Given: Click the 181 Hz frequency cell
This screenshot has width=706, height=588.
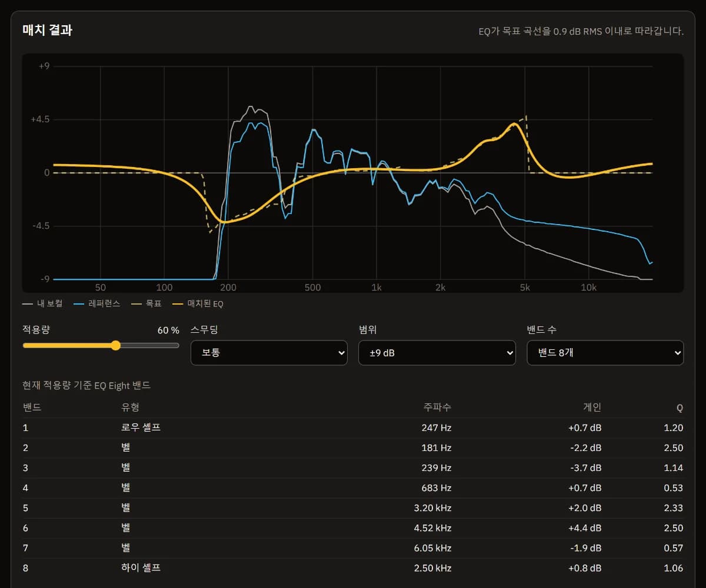Looking at the screenshot, I should pyautogui.click(x=437, y=448).
